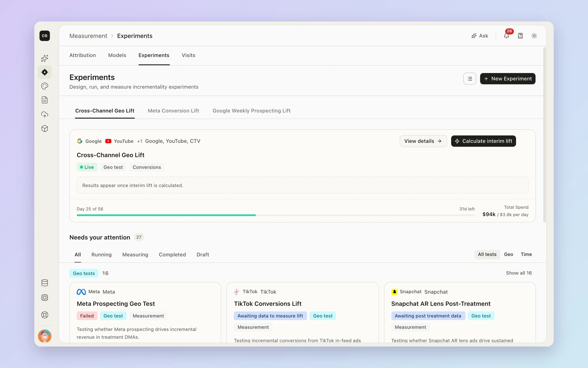Filter attention list by Measuring
The image size is (588, 368).
pos(135,255)
